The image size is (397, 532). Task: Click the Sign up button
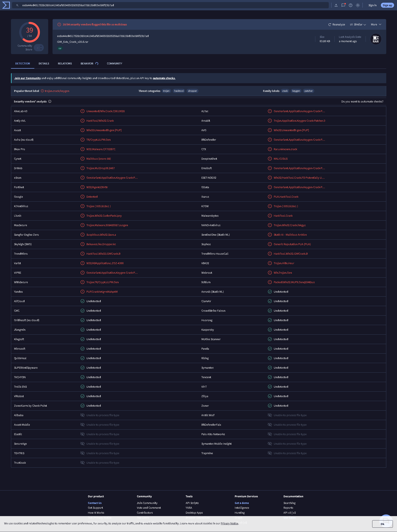(x=387, y=5)
